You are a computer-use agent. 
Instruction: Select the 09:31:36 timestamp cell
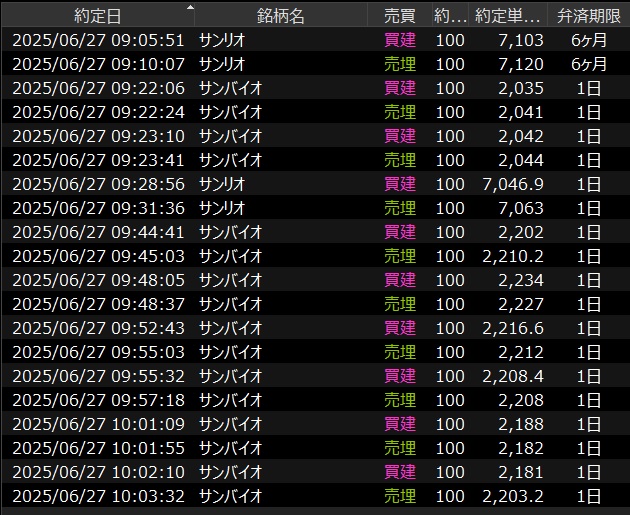coord(98,208)
